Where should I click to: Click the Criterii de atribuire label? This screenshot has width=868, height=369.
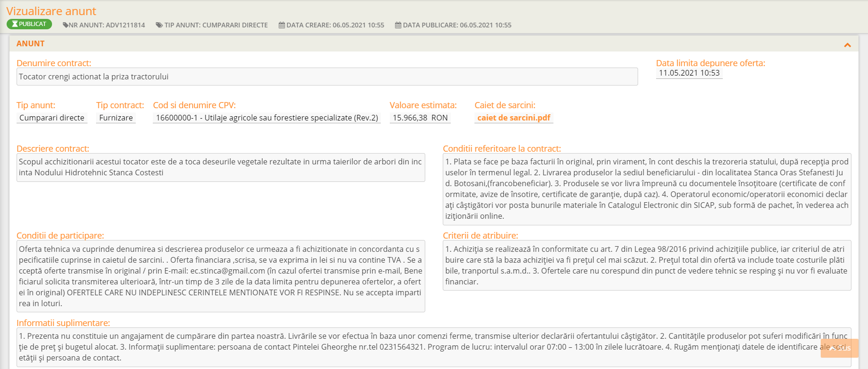tap(481, 235)
